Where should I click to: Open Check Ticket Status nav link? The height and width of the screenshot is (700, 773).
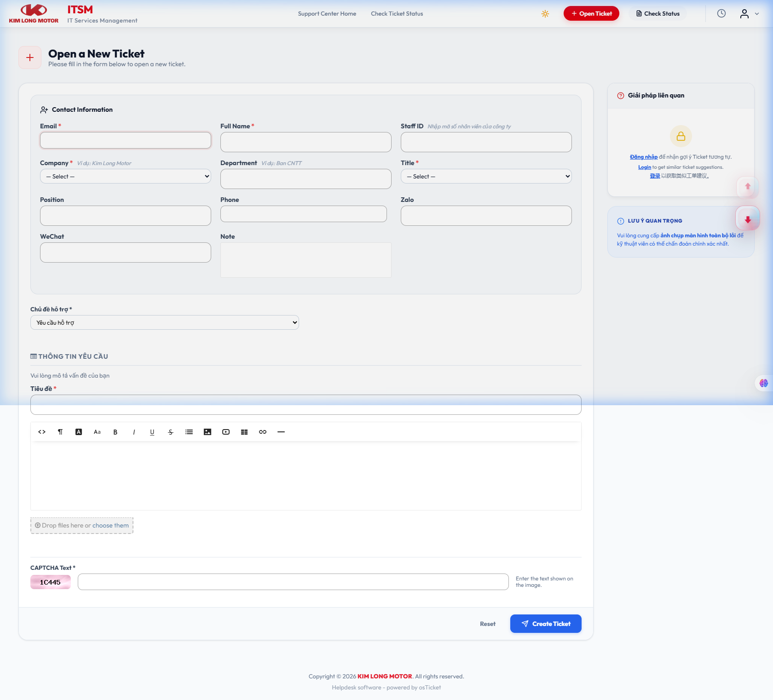click(397, 14)
